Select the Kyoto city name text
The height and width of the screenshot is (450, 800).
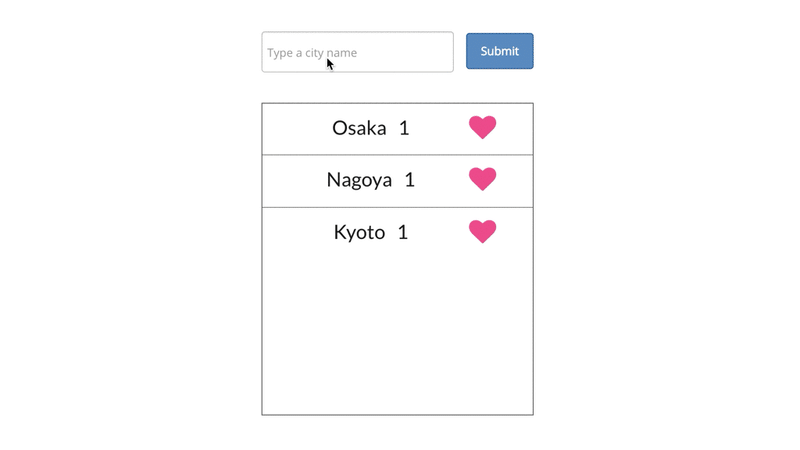[359, 233]
